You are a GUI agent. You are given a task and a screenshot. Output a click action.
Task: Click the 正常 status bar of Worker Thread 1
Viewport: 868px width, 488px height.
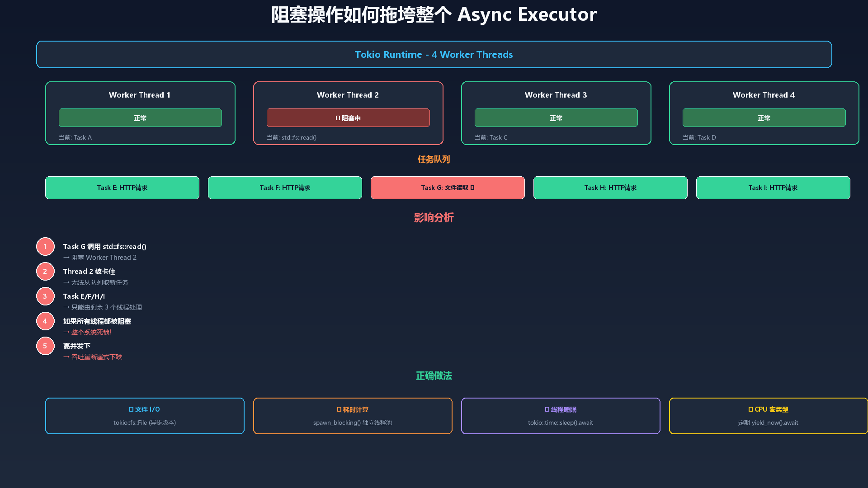(x=140, y=118)
